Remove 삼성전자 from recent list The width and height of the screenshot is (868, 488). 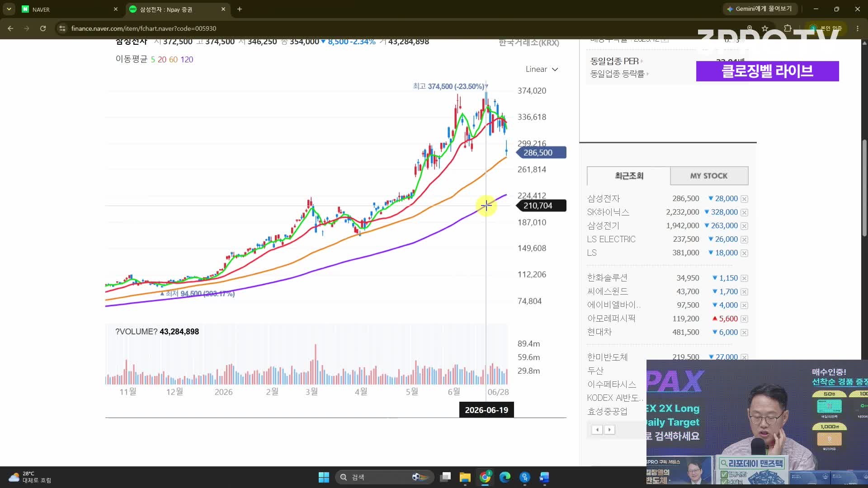744,199
